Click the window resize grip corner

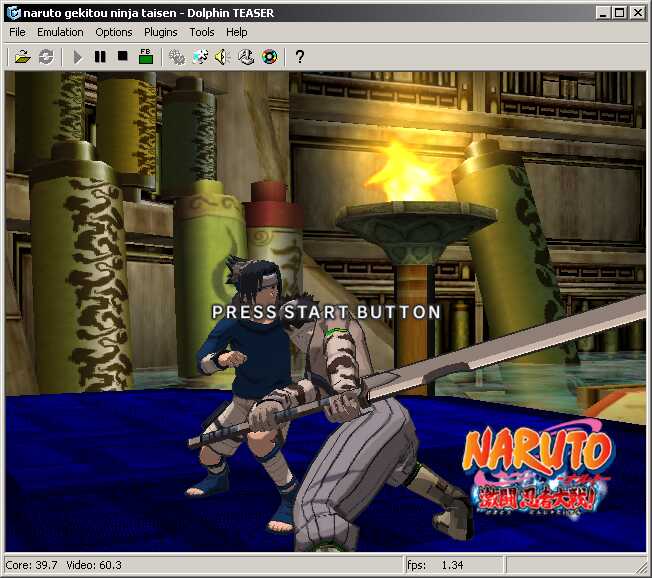[x=642, y=568]
